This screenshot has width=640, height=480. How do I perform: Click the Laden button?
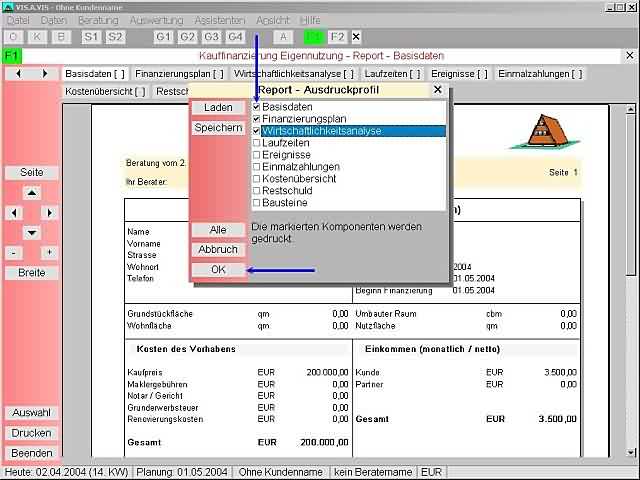click(x=218, y=108)
